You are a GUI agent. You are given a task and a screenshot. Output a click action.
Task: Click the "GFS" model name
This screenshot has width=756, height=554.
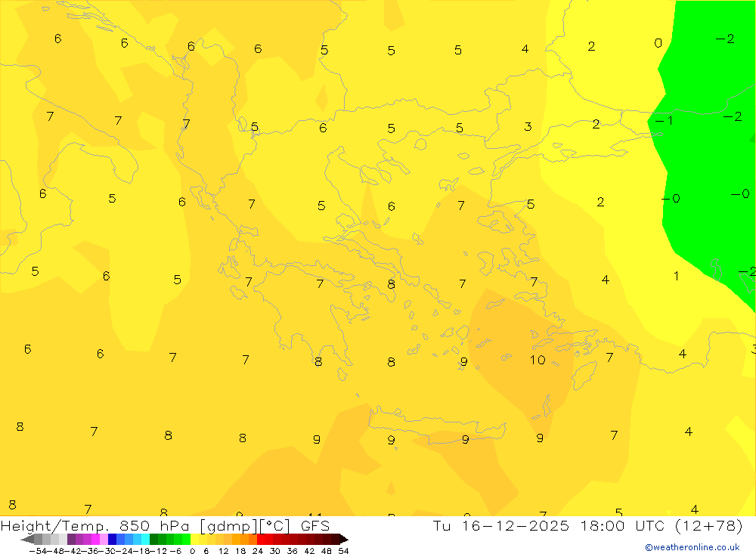[315, 526]
